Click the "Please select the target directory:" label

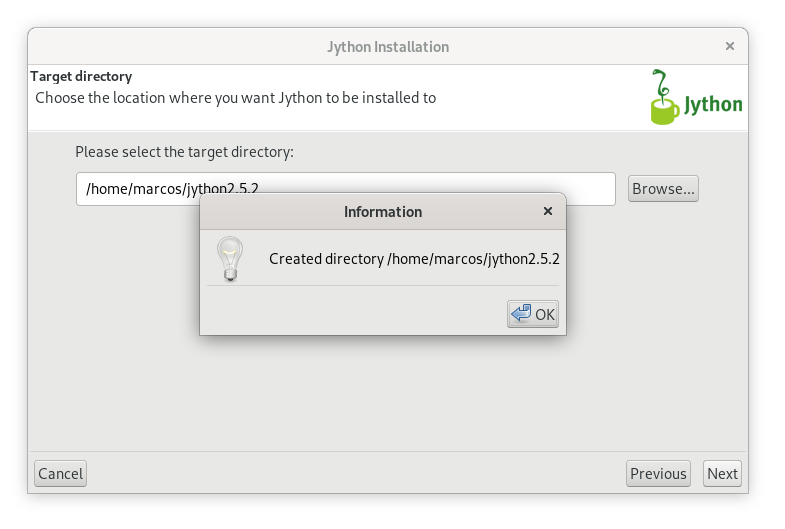184,152
